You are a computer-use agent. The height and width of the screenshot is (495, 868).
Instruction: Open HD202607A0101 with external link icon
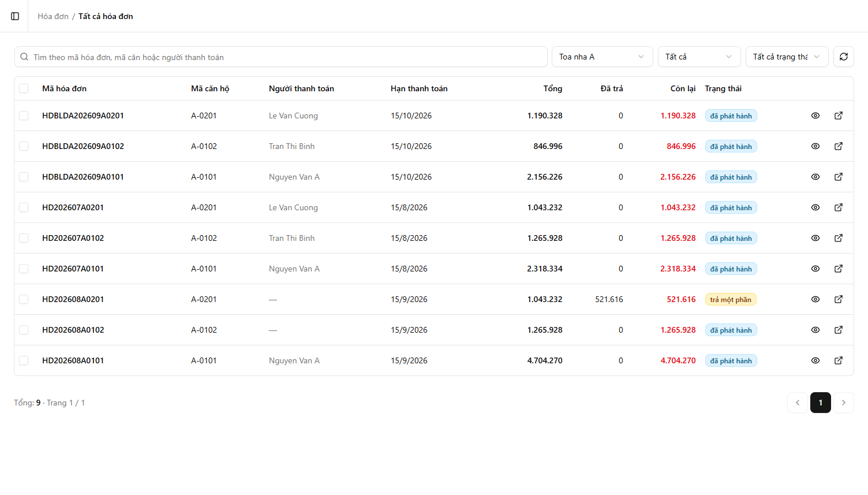(x=839, y=269)
